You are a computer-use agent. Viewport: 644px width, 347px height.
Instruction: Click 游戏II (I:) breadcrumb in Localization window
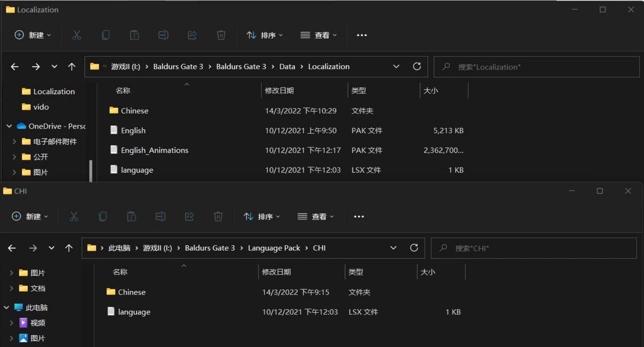tap(126, 67)
